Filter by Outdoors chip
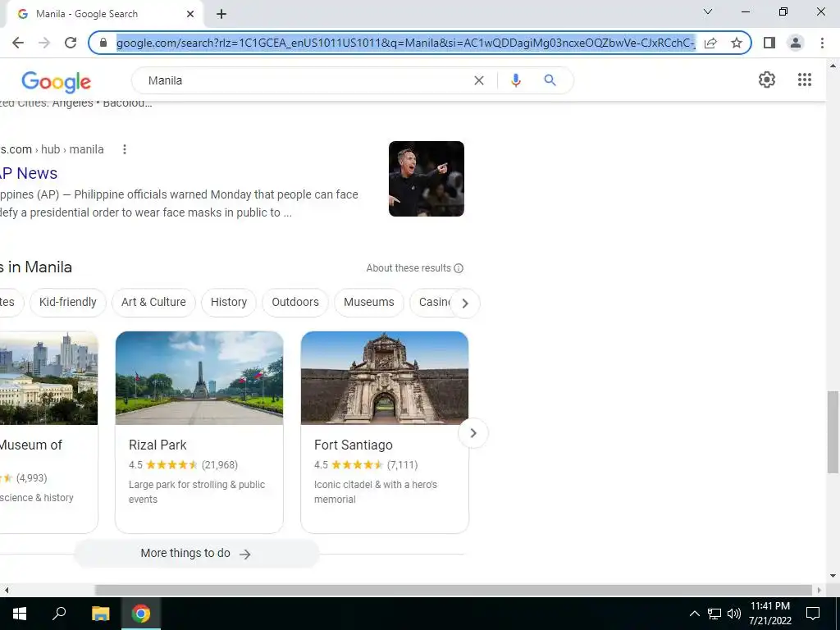Image resolution: width=840 pixels, height=630 pixels. [295, 302]
